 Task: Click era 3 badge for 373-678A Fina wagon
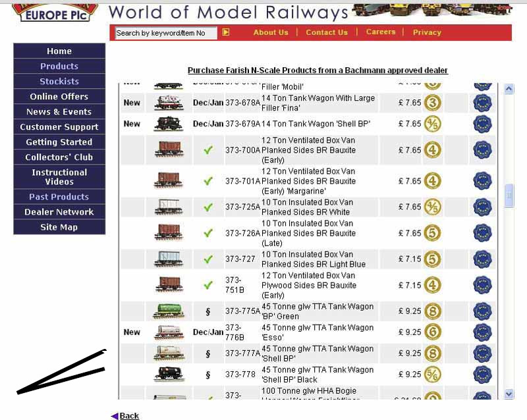tap(432, 103)
